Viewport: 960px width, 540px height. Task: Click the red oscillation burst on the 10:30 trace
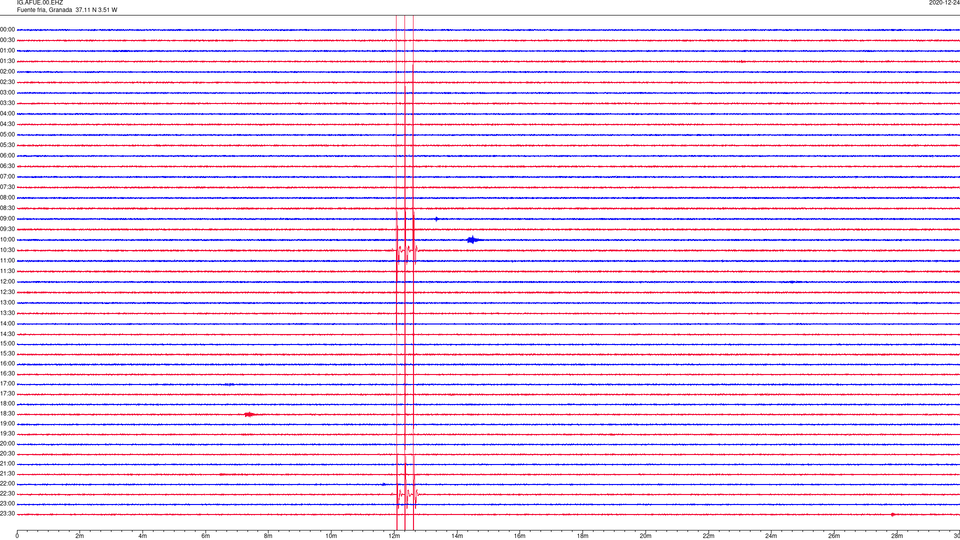[405, 250]
